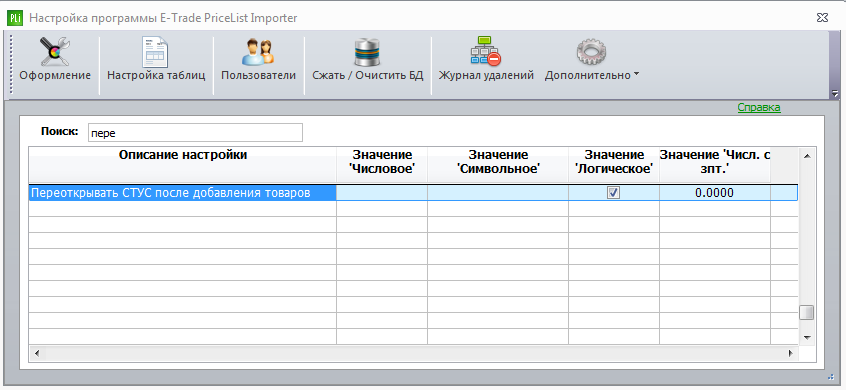
Task: Click the Значение 'Числовое' column header
Action: point(382,164)
